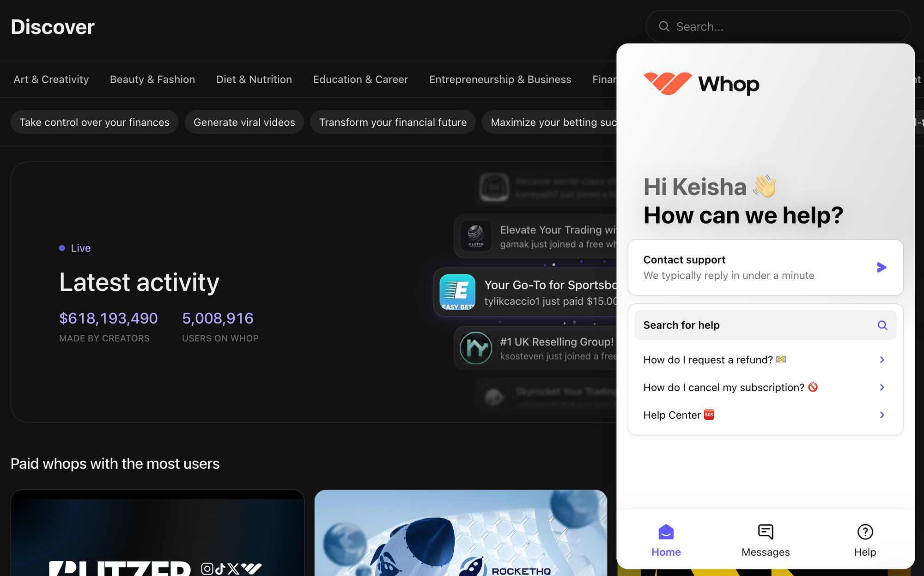Open the Home tab icon in widget
Viewport: 924px width, 576px height.
click(666, 532)
